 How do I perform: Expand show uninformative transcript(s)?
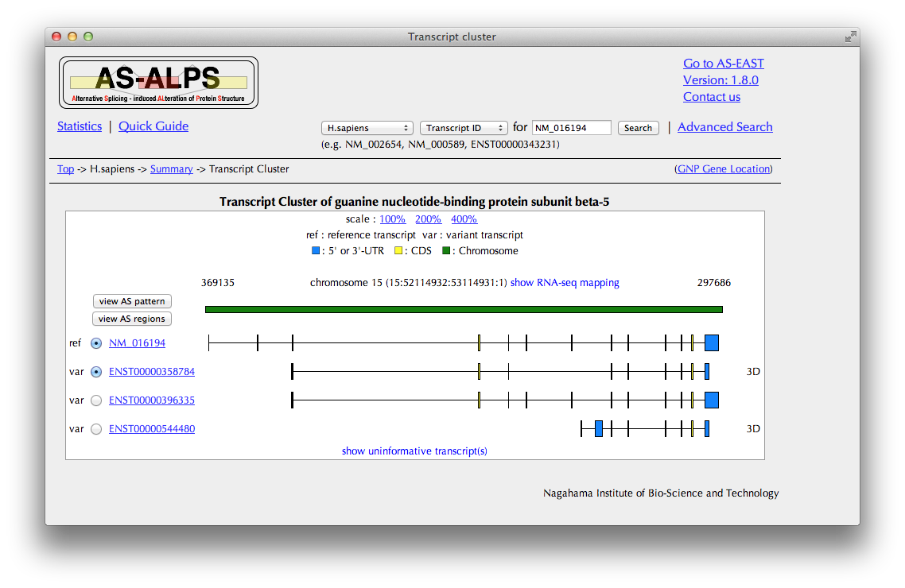coord(414,451)
